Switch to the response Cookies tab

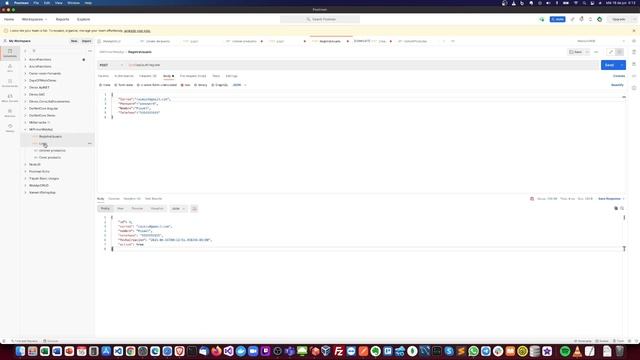pyautogui.click(x=114, y=199)
